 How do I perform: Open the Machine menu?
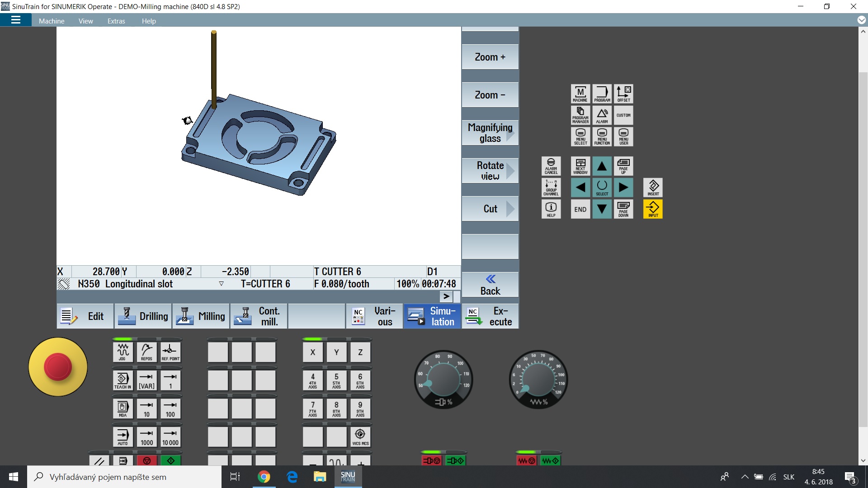point(52,21)
